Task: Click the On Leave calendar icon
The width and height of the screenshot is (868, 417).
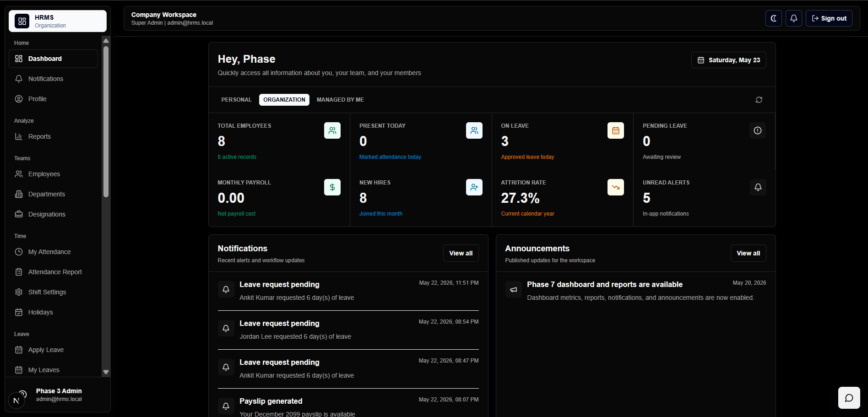Action: pyautogui.click(x=616, y=130)
